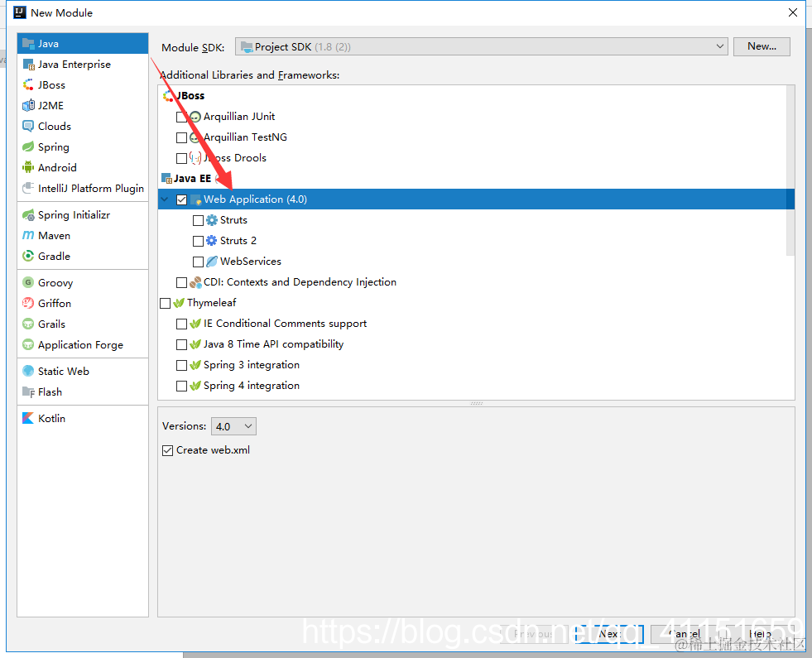Check the Struts framework checkbox
Image resolution: width=812 pixels, height=658 pixels.
tap(198, 220)
